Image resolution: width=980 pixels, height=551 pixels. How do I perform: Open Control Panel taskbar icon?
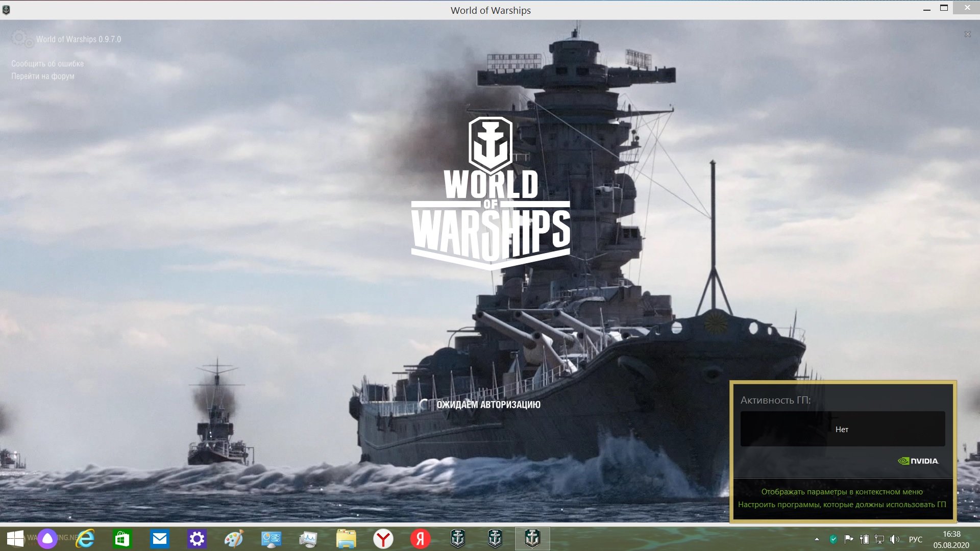(271, 539)
